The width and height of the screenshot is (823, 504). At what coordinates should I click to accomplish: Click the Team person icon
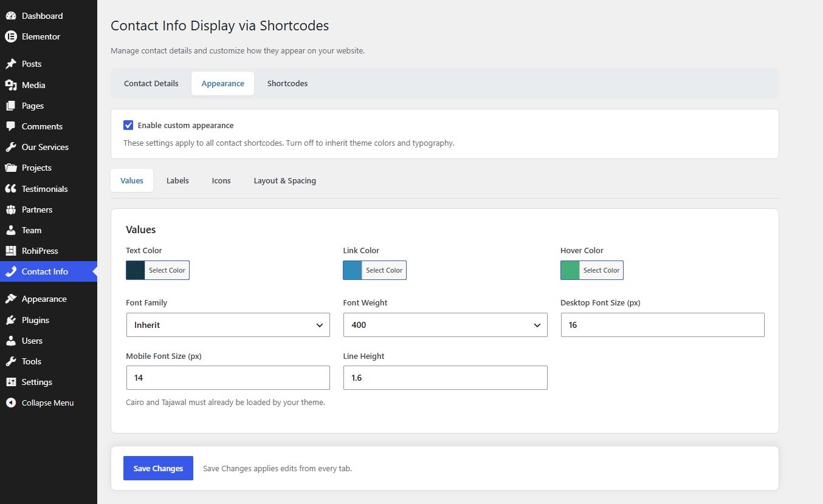[10, 230]
